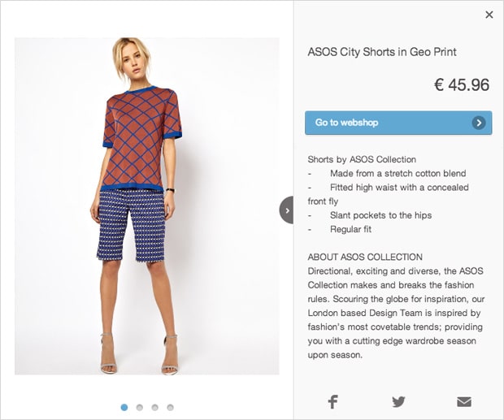This screenshot has width=504, height=420.
Task: Click the ABOUT ASOS COLLECTION heading
Action: pos(365,257)
